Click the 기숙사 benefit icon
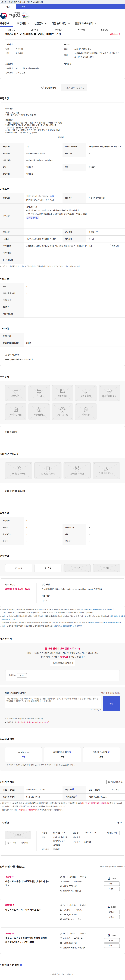This screenshot has height=980, width=125. click(x=39, y=393)
